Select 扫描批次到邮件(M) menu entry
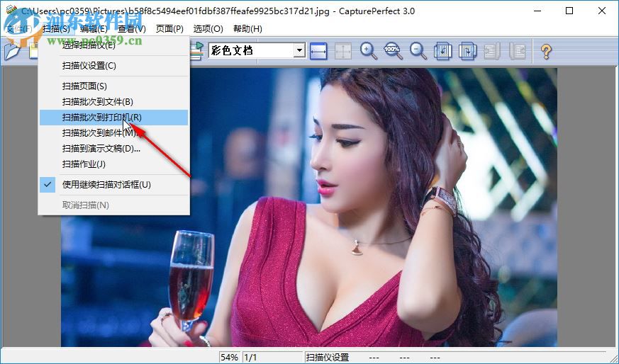 pyautogui.click(x=113, y=133)
